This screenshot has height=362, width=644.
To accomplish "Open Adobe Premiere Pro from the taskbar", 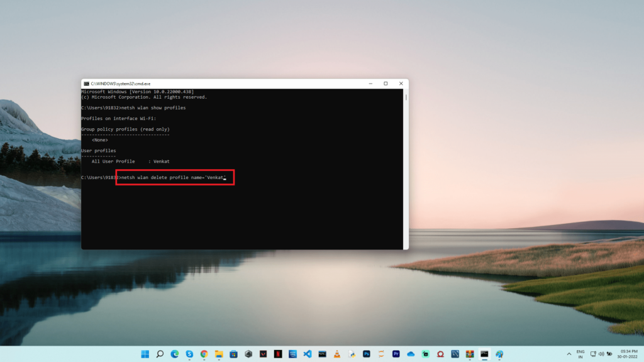I will pos(396,354).
